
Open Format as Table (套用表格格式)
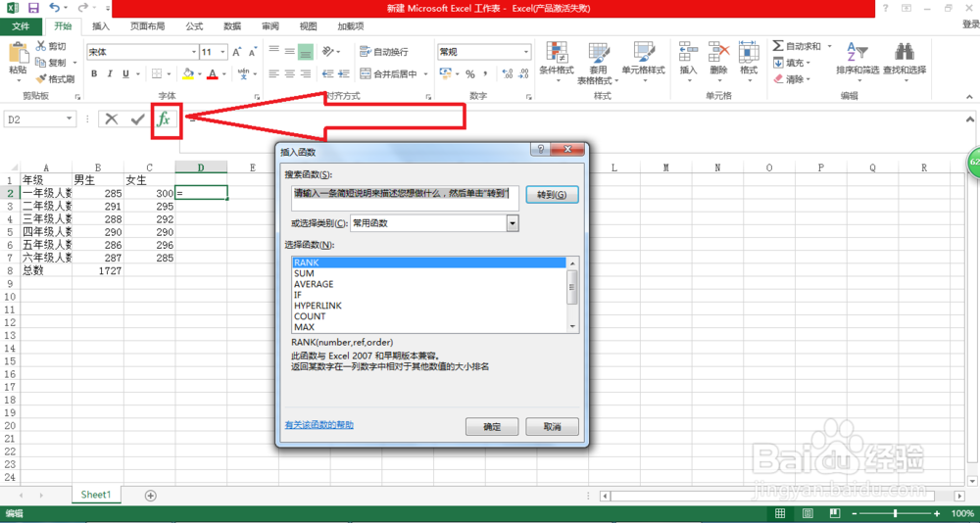point(598,64)
